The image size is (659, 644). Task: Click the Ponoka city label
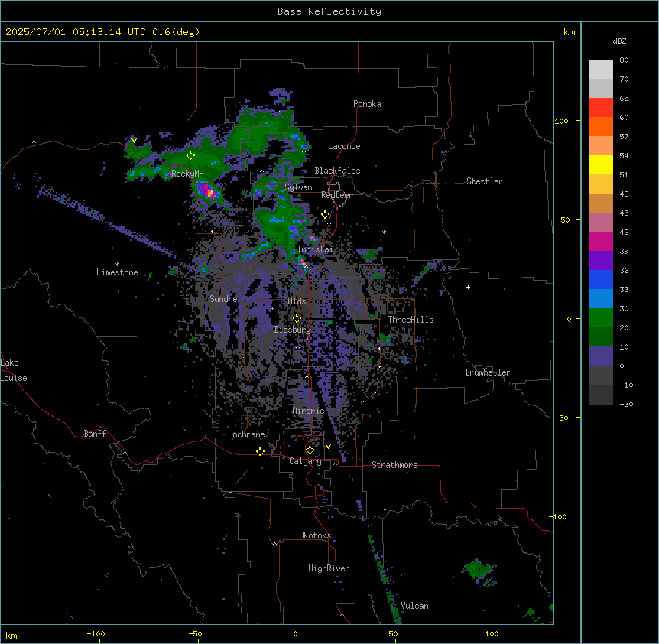point(367,104)
